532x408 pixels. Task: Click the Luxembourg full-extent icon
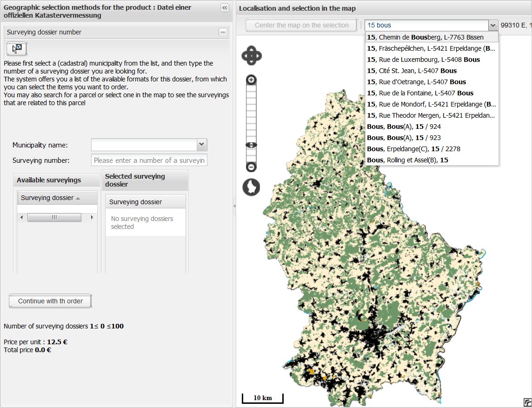pos(251,187)
